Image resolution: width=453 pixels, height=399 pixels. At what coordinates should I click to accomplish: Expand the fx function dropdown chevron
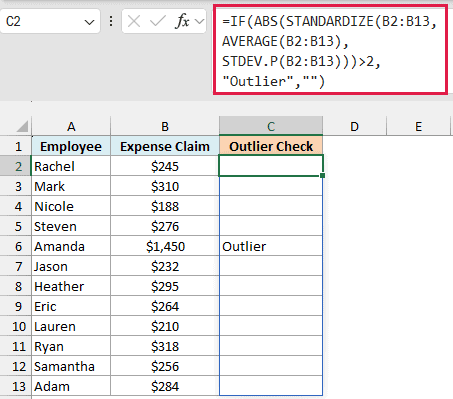199,22
